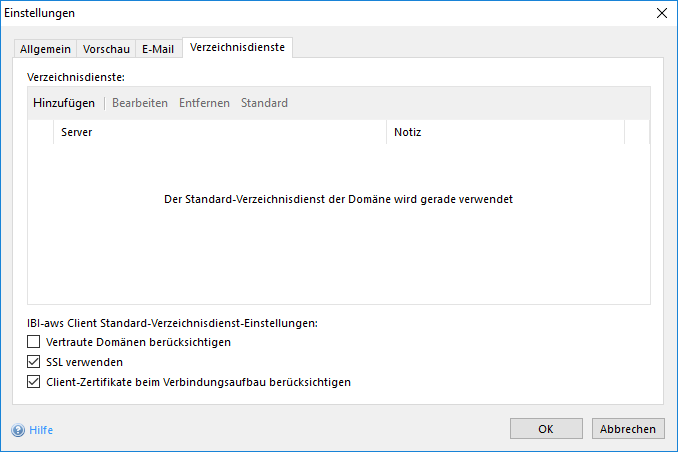Uncheck the SSL verwenden checkbox
Screen dimensions: 678x452
click(35, 362)
